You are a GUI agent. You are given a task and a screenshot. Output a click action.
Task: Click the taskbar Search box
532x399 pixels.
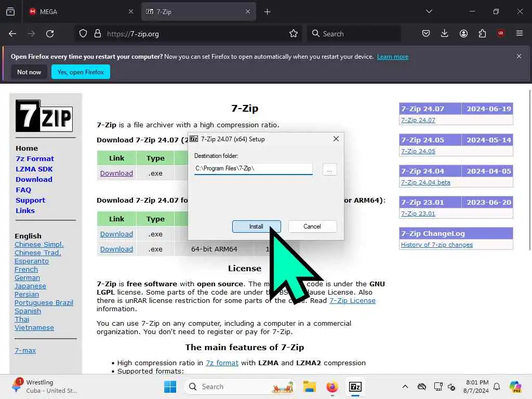(240, 387)
